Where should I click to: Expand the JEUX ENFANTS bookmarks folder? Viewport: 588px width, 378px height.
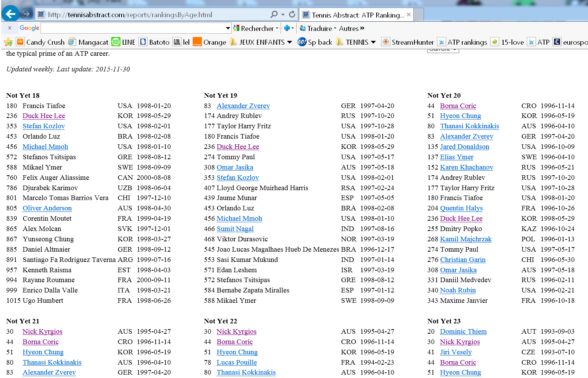tap(261, 42)
